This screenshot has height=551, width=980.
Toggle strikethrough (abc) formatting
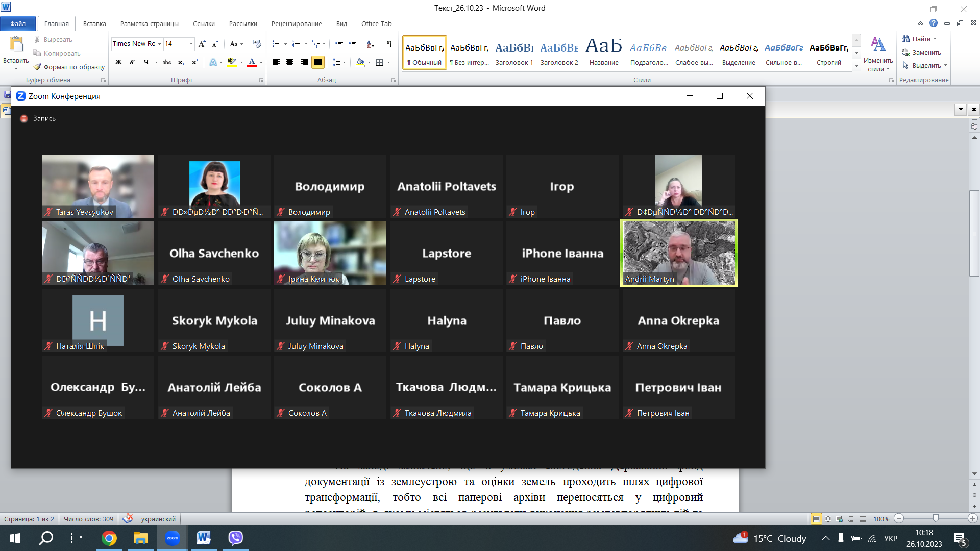(x=167, y=62)
